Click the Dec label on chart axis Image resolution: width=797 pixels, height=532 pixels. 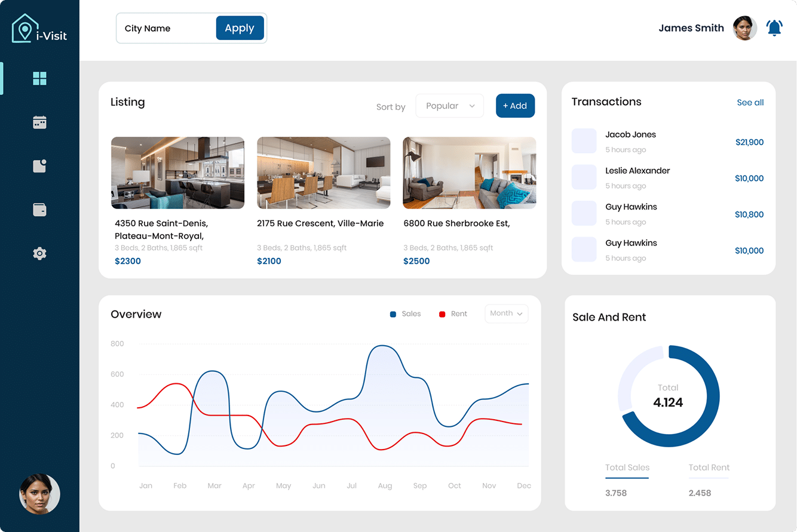524,485
